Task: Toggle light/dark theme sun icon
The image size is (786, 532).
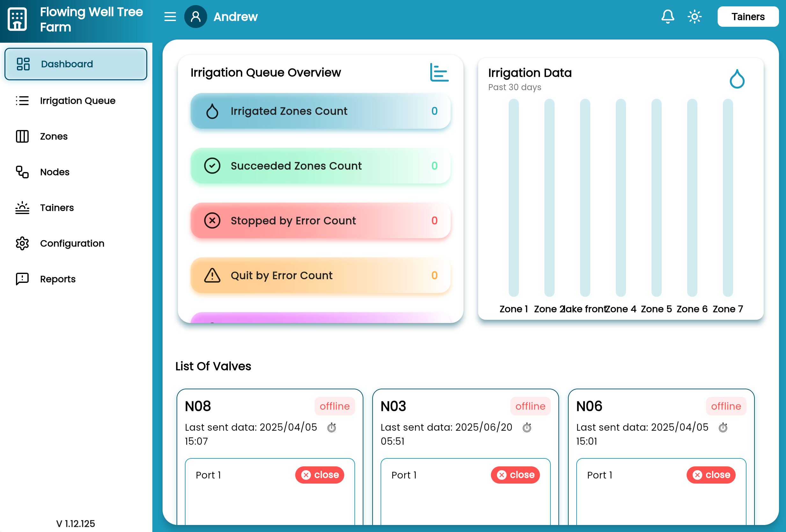Action: click(694, 17)
